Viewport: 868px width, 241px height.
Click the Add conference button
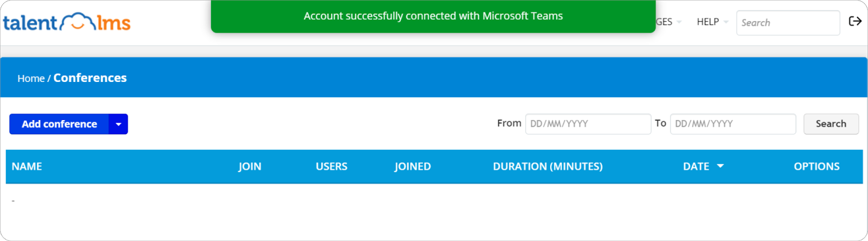59,124
